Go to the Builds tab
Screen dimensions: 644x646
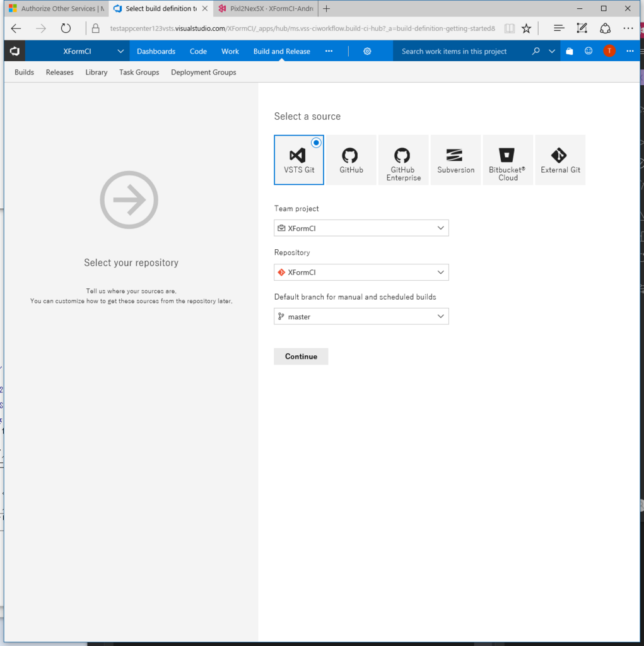(25, 72)
